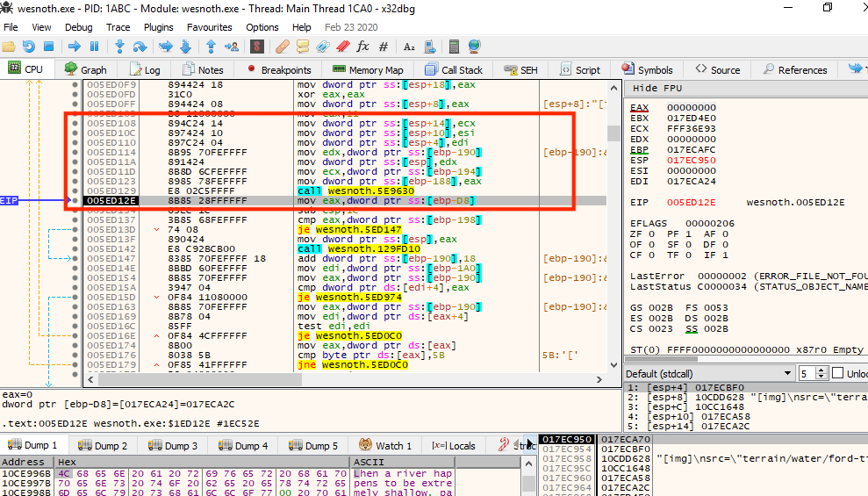
Task: Restart the debuggee with the restart icon
Action: coord(29,47)
